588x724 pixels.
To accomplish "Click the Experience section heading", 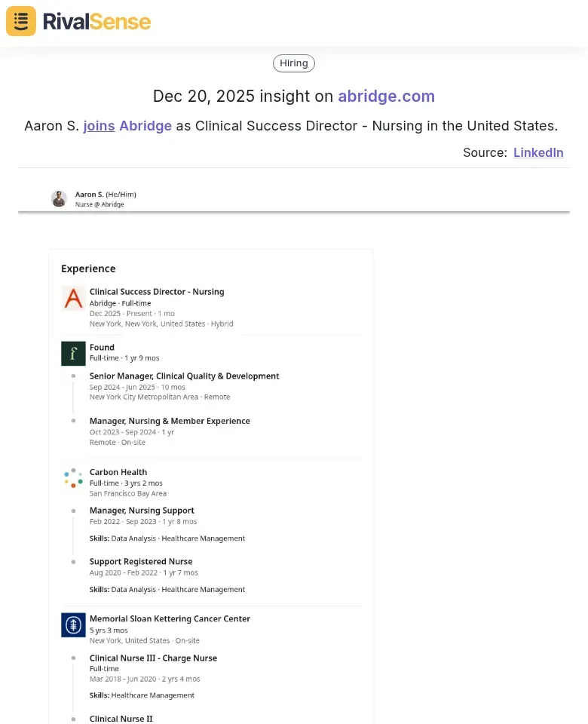I will 88,268.
